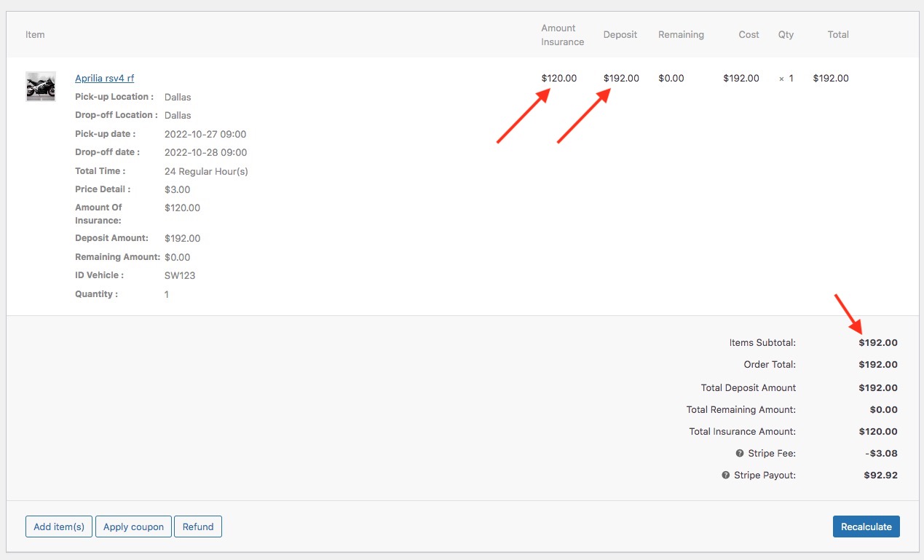924x560 pixels.
Task: Select the 2022-10-27 09:00 pick-up date
Action: point(205,135)
